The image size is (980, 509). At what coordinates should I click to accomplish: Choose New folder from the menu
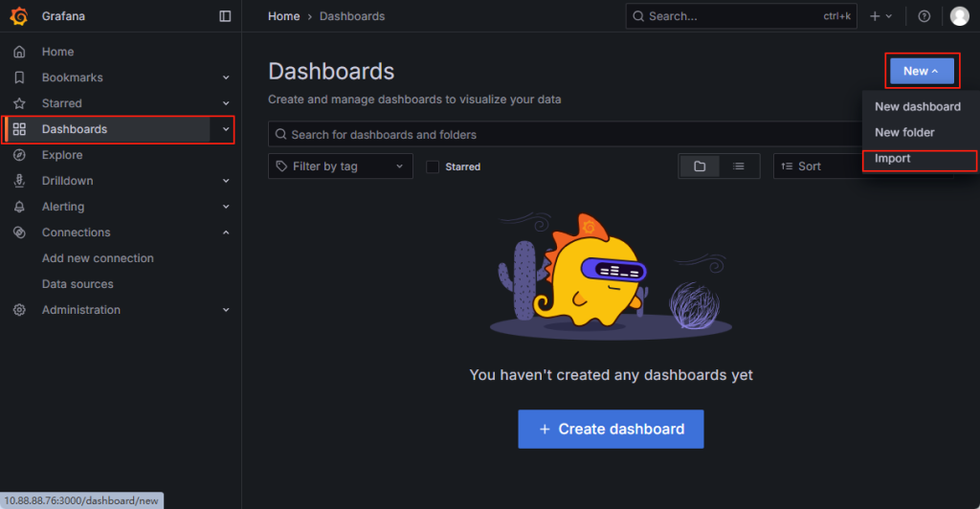[x=904, y=133]
